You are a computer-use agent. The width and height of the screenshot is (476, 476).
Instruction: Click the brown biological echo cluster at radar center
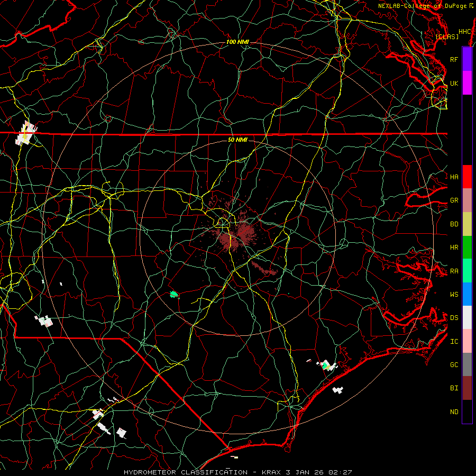(239, 235)
